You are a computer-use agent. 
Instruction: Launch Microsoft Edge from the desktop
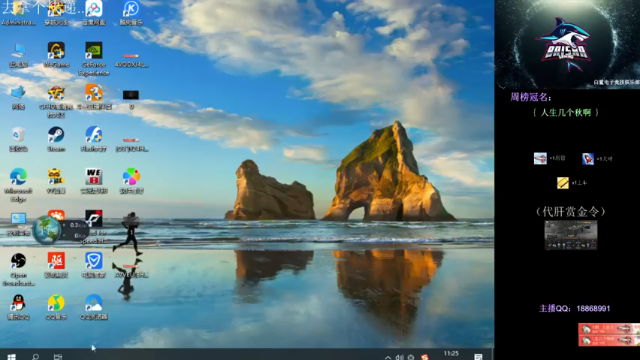click(18, 185)
